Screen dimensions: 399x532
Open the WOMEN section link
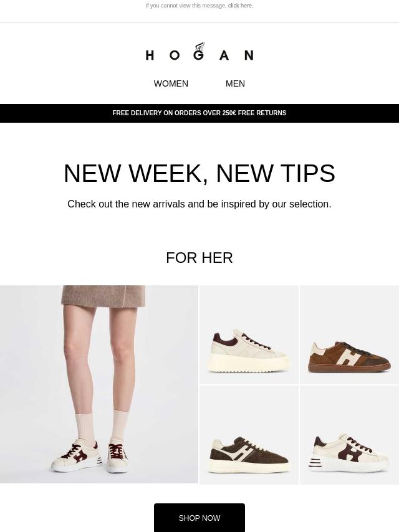pos(171,83)
